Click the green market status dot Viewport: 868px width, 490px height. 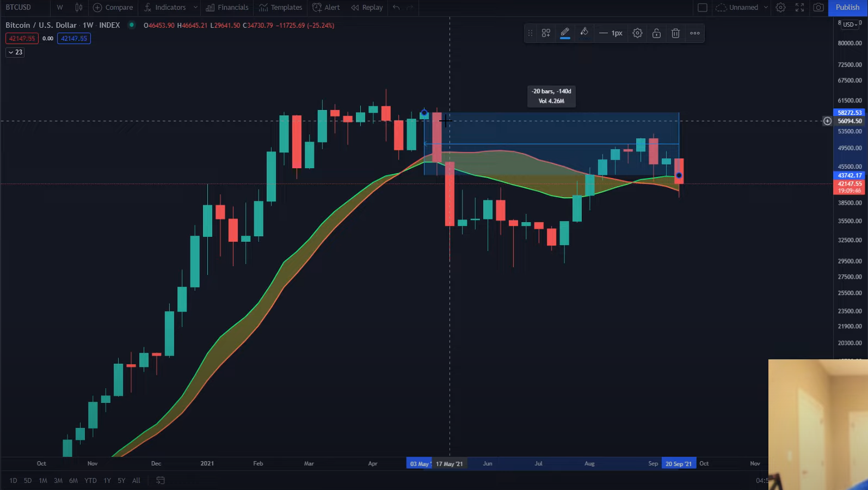click(x=132, y=25)
